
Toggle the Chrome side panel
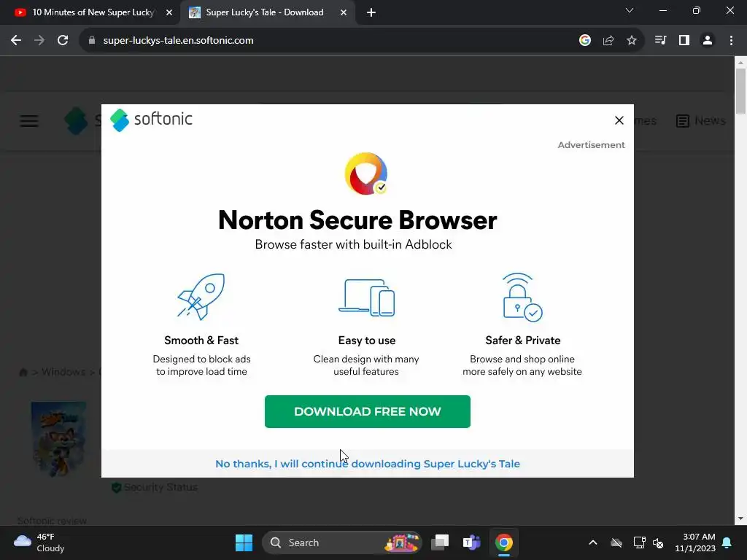tap(684, 41)
